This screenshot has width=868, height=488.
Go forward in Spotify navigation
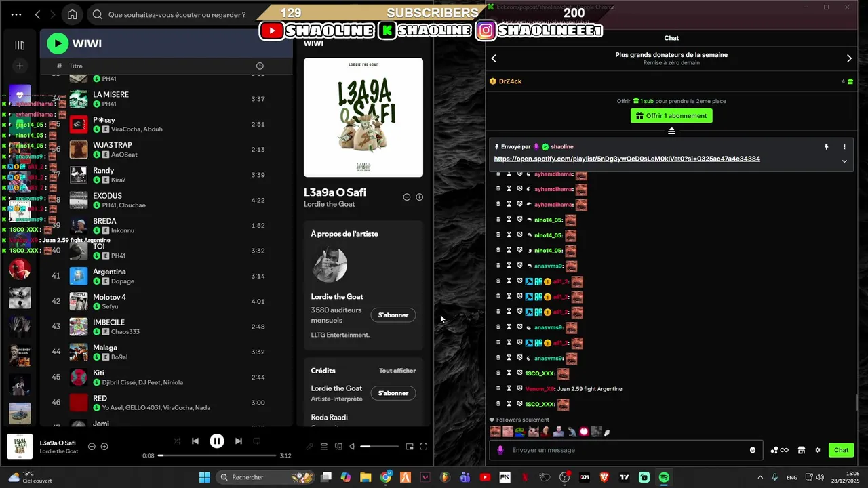(54, 14)
